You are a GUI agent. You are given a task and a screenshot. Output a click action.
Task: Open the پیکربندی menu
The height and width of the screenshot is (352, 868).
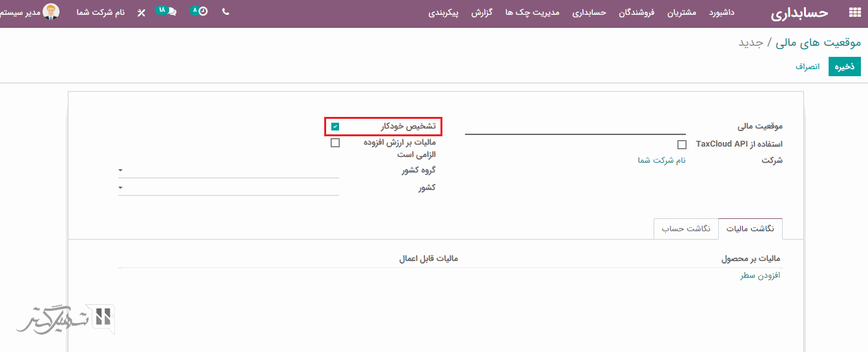point(443,13)
